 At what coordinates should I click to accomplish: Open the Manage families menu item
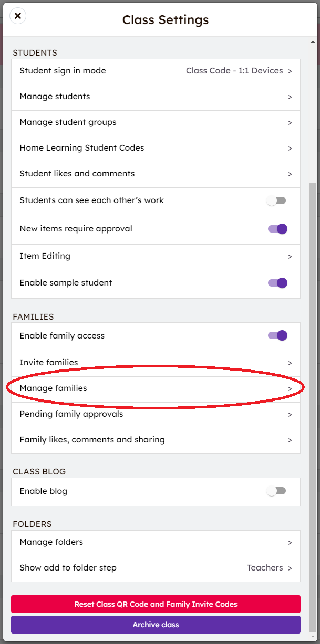click(156, 388)
